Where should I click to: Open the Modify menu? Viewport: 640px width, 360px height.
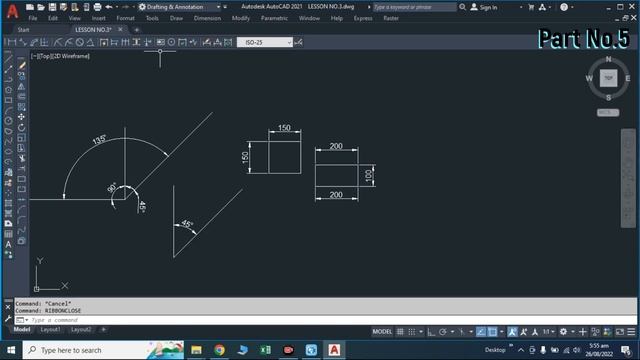pos(241,18)
